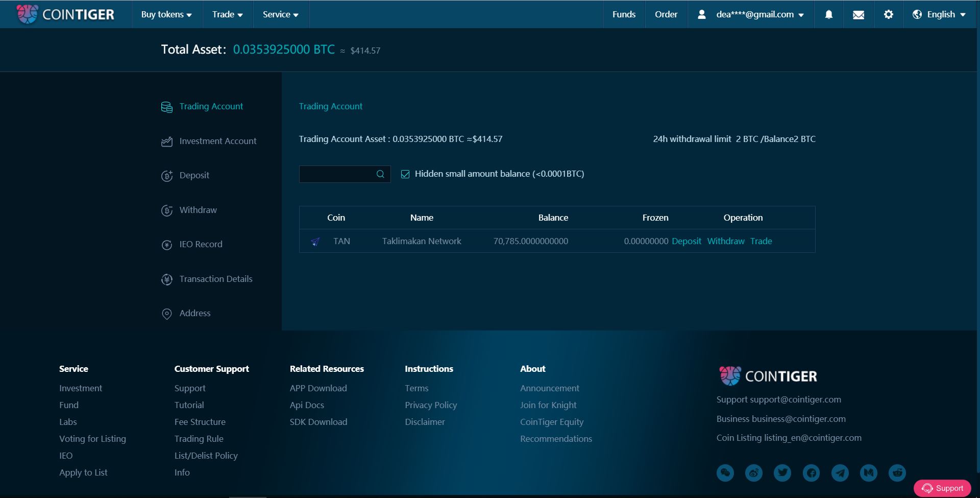Open Fee Structure footer link
980x498 pixels.
click(200, 422)
